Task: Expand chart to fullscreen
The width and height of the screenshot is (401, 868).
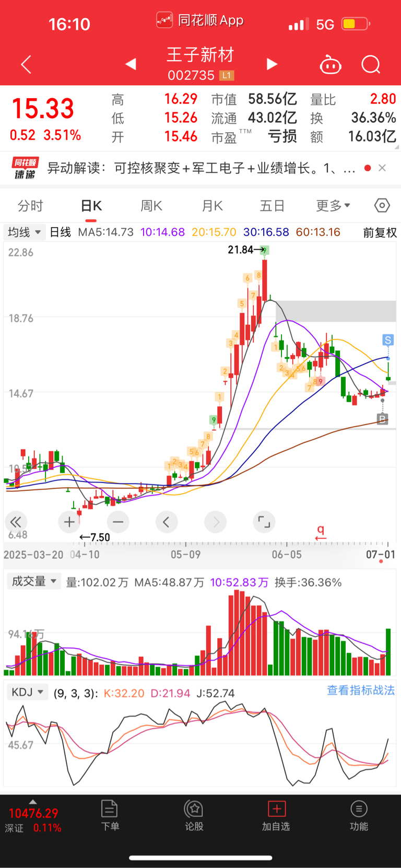Action: 264,521
